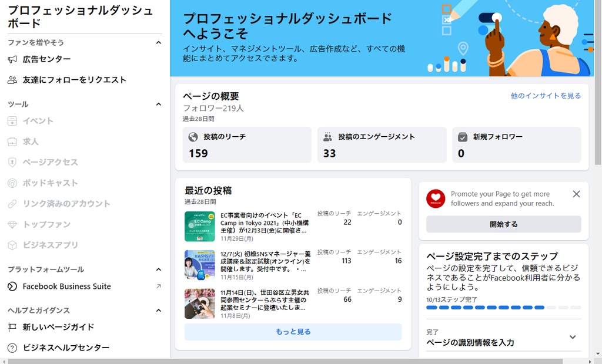Select the 広告センター megaphone icon
This screenshot has width=602, height=364.
[x=12, y=58]
